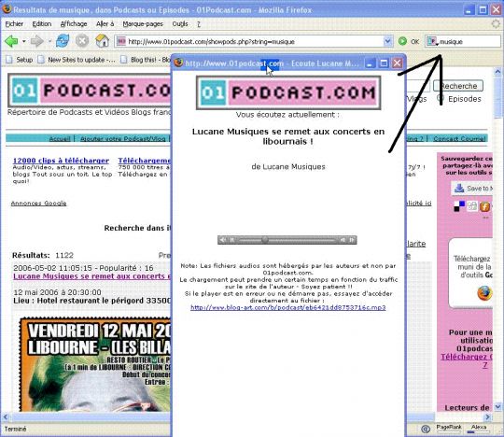Open the "New Sites to update" bookmark

click(77, 60)
